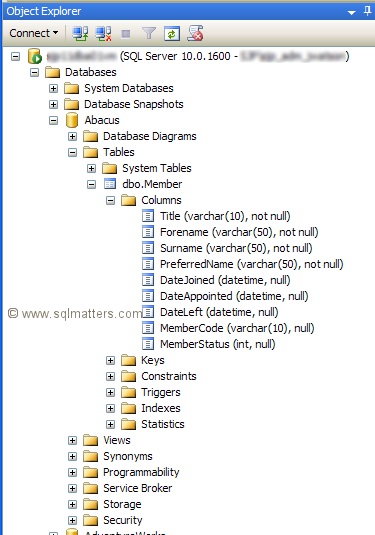
Task: Select the Service Broker label
Action: (138, 489)
